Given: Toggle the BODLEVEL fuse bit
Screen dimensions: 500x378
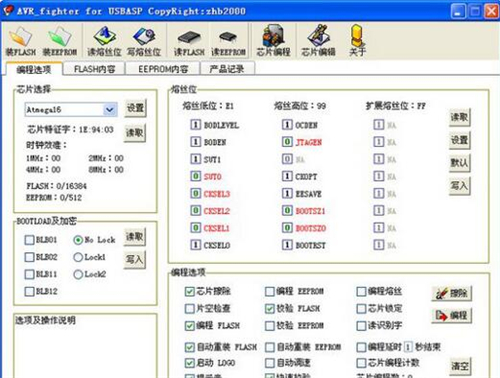Looking at the screenshot, I should (195, 125).
